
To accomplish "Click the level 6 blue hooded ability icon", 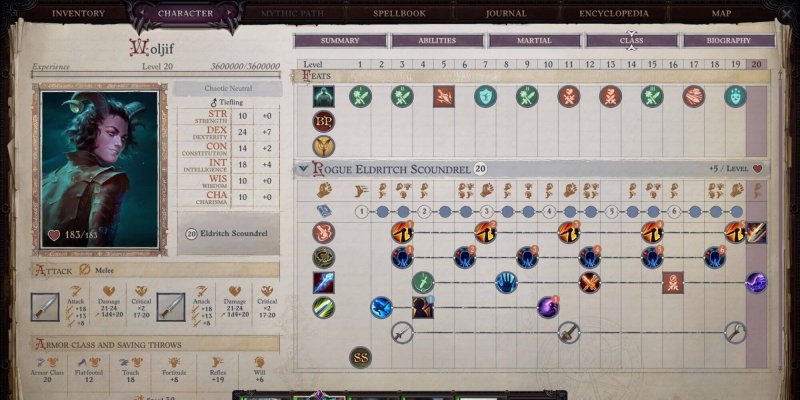I will tap(465, 258).
